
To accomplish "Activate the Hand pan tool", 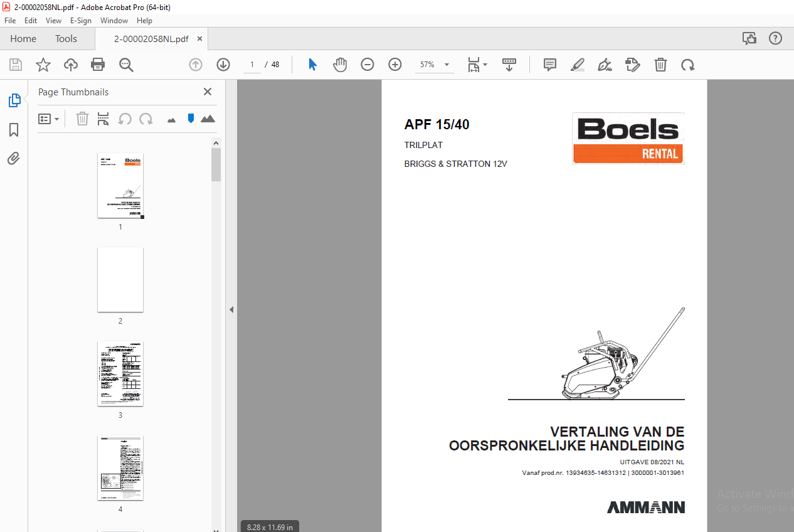I will click(340, 65).
